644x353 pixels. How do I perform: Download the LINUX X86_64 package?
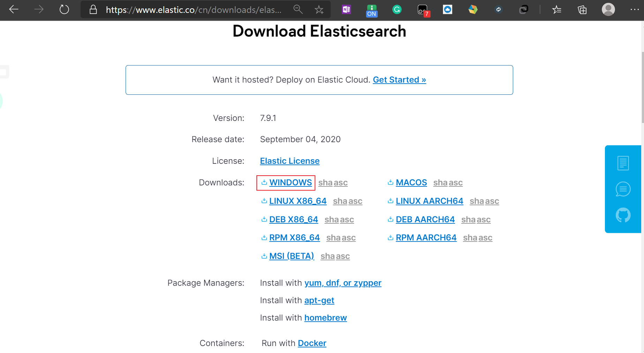(x=298, y=201)
